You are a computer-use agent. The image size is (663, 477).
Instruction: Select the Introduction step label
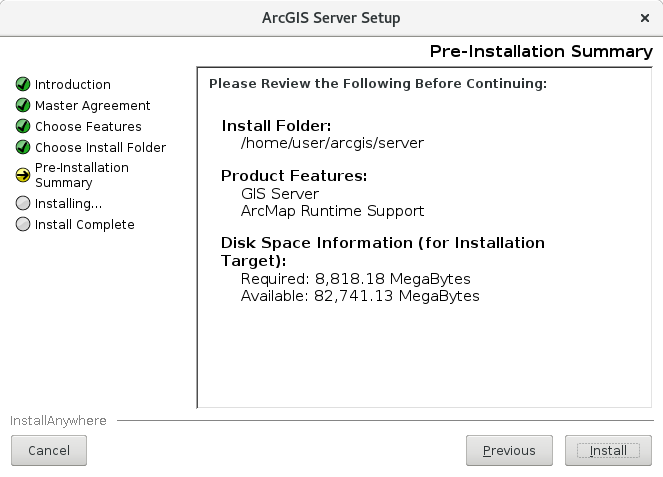(73, 85)
